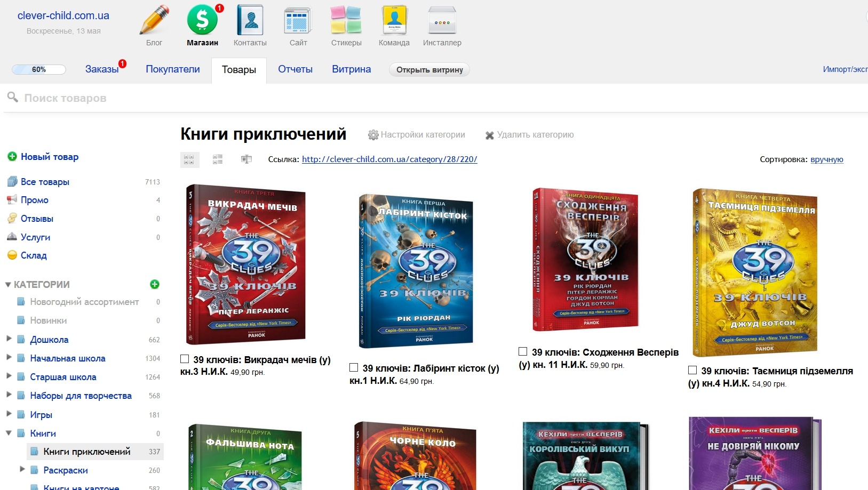Change sorting via вручную link
The height and width of the screenshot is (490, 868).
click(826, 159)
